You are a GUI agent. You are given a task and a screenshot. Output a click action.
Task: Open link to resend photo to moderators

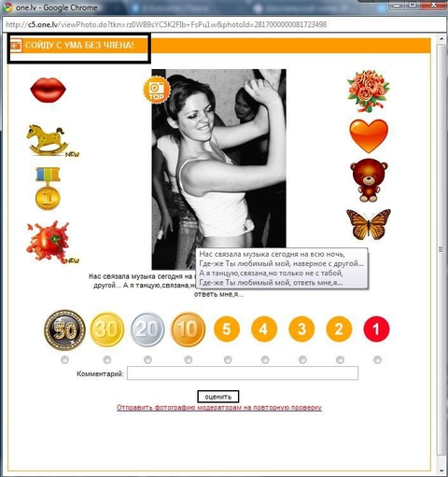(x=219, y=408)
